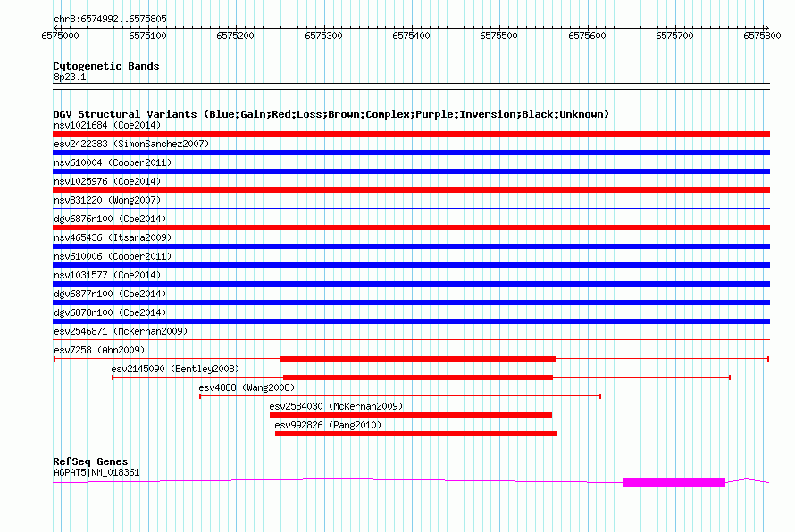Click the thin esv2546871 (McKernan2009) red line
Screen dimensions: 795x532
coord(411,339)
